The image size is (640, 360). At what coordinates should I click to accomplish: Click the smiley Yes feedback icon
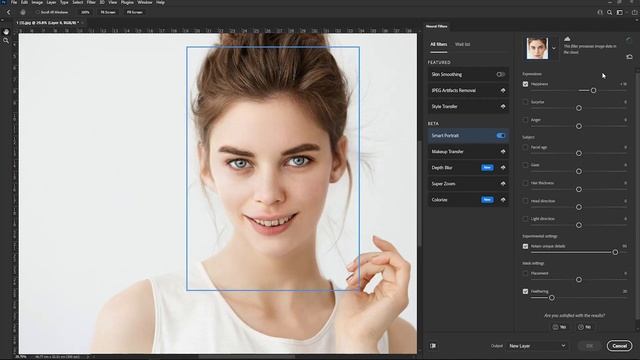tap(556, 327)
